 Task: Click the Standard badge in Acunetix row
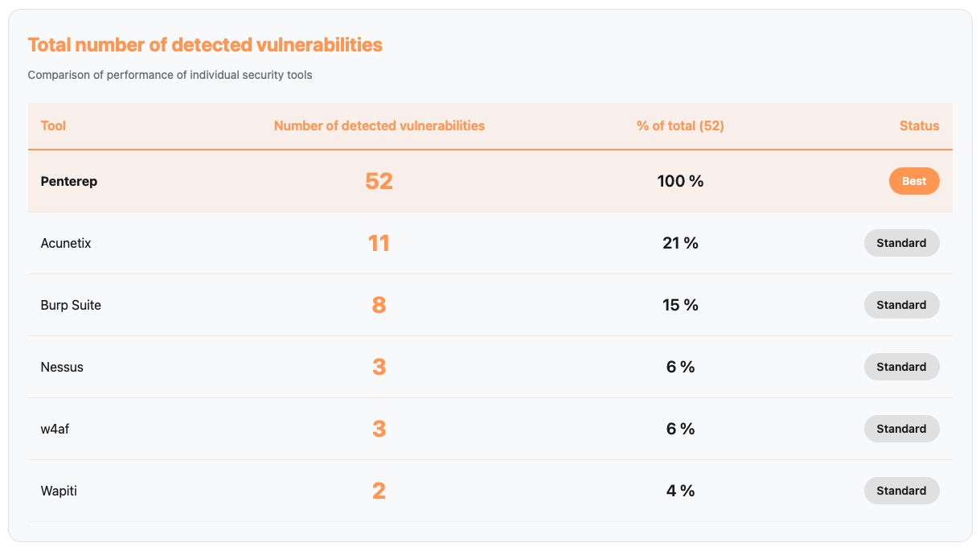pyautogui.click(x=901, y=243)
